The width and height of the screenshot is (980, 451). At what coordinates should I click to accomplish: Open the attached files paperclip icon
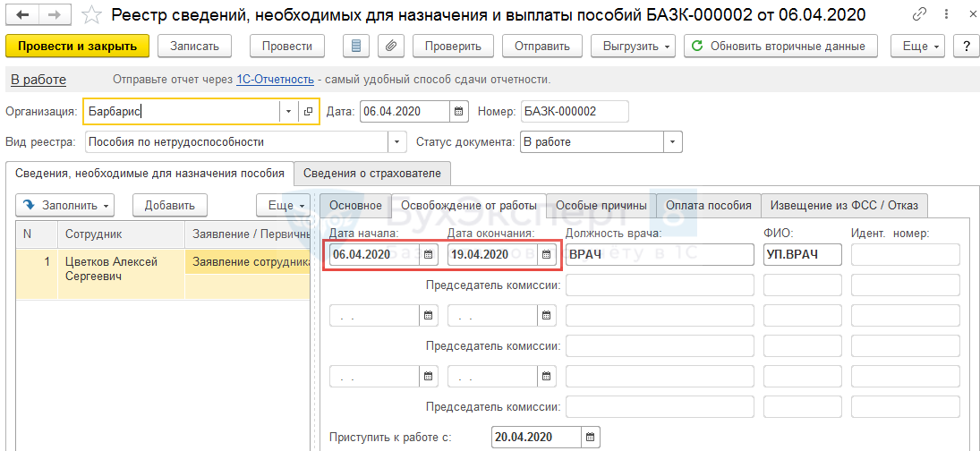click(388, 47)
